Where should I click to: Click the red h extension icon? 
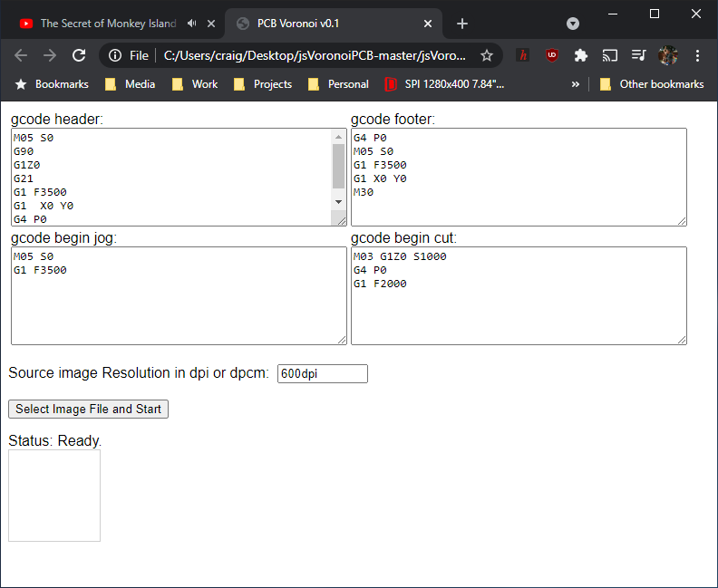[x=523, y=55]
